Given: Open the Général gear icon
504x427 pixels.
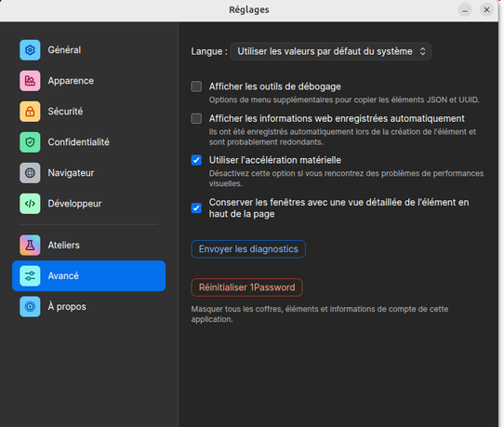Looking at the screenshot, I should tap(30, 50).
